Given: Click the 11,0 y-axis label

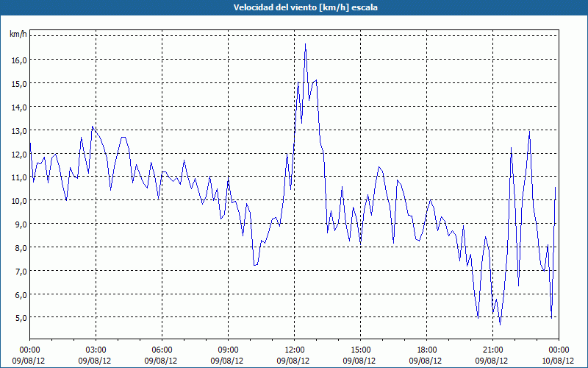Looking at the screenshot, I should point(19,177).
